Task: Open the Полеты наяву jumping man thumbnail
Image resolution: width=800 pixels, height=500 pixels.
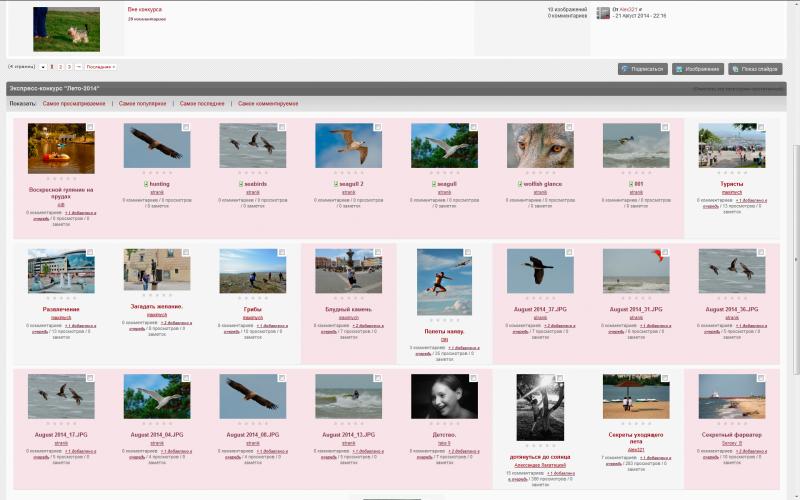Action: tap(444, 282)
